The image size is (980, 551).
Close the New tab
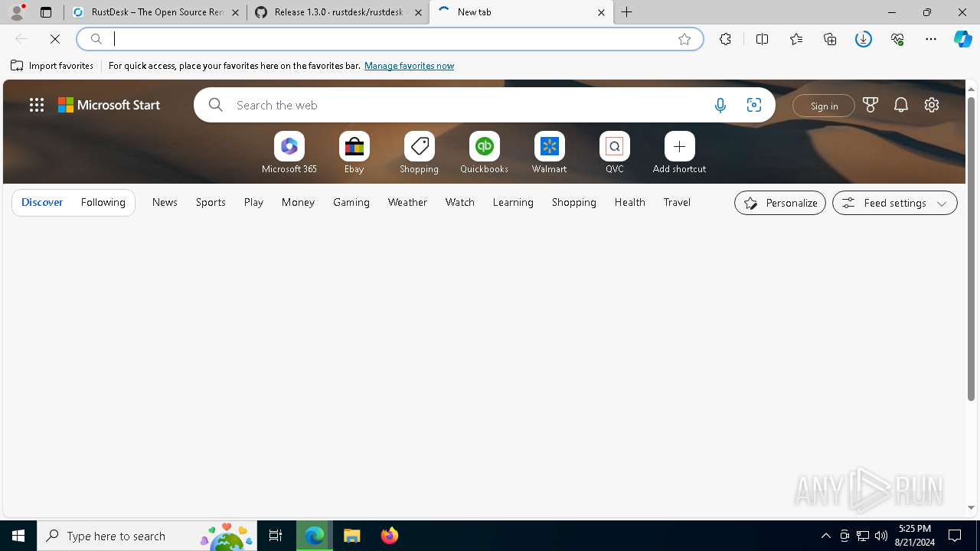click(601, 12)
